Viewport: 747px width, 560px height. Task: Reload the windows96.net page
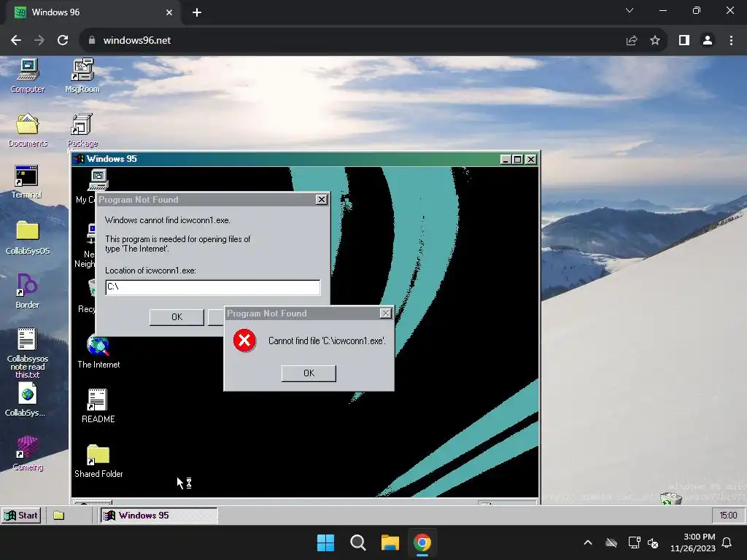(x=63, y=41)
